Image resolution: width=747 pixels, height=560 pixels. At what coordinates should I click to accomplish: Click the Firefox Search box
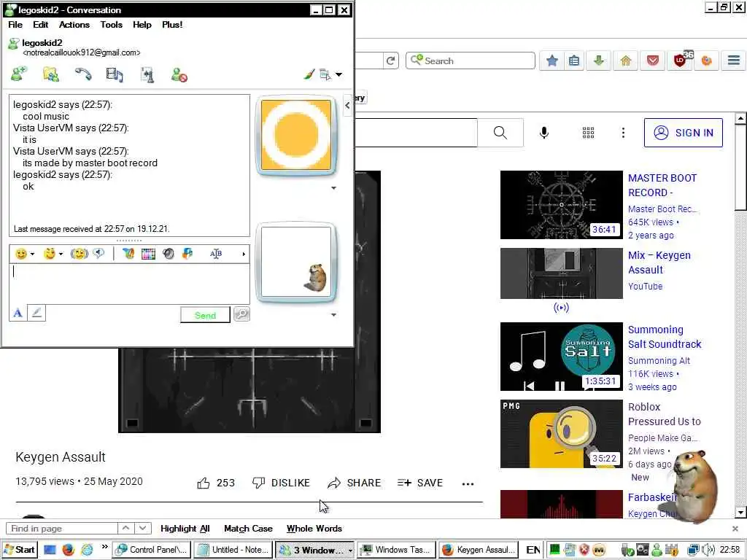coord(471,61)
